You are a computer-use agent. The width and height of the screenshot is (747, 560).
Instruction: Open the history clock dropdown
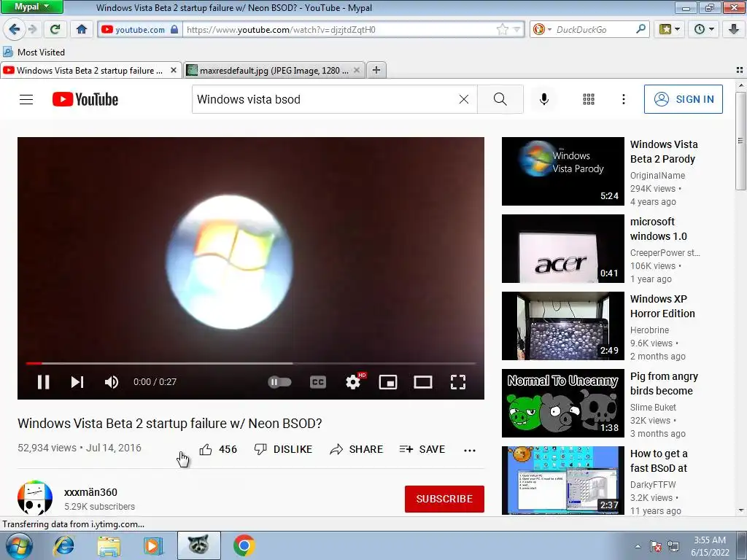[x=704, y=29]
